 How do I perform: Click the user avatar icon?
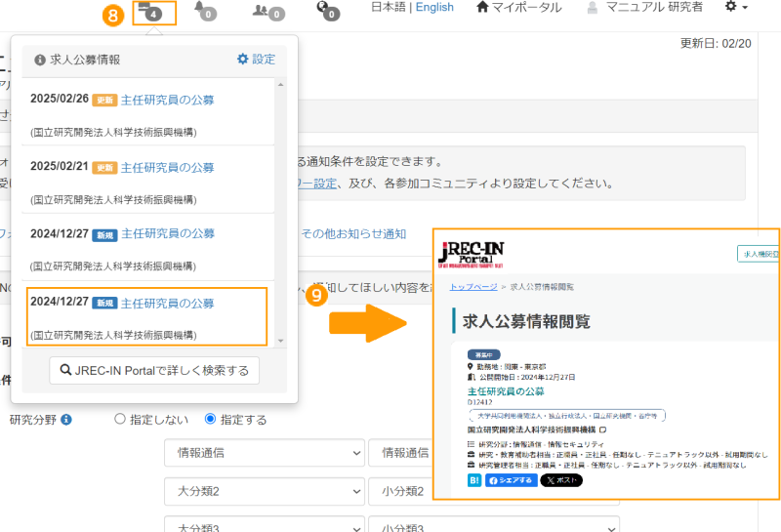pyautogui.click(x=593, y=8)
